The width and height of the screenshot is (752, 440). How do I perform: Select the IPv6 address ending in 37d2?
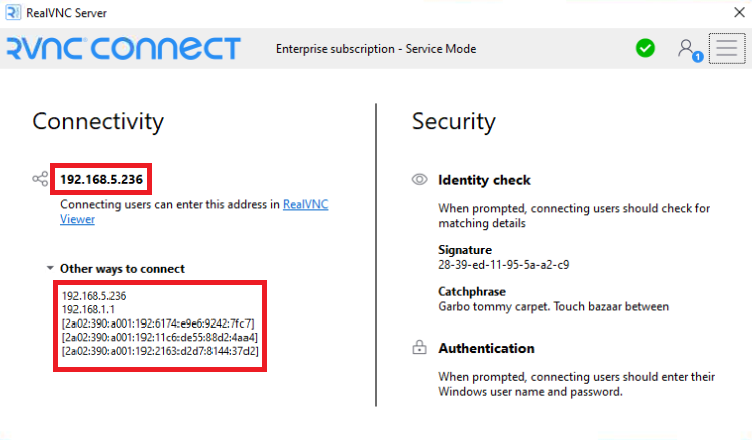click(160, 351)
